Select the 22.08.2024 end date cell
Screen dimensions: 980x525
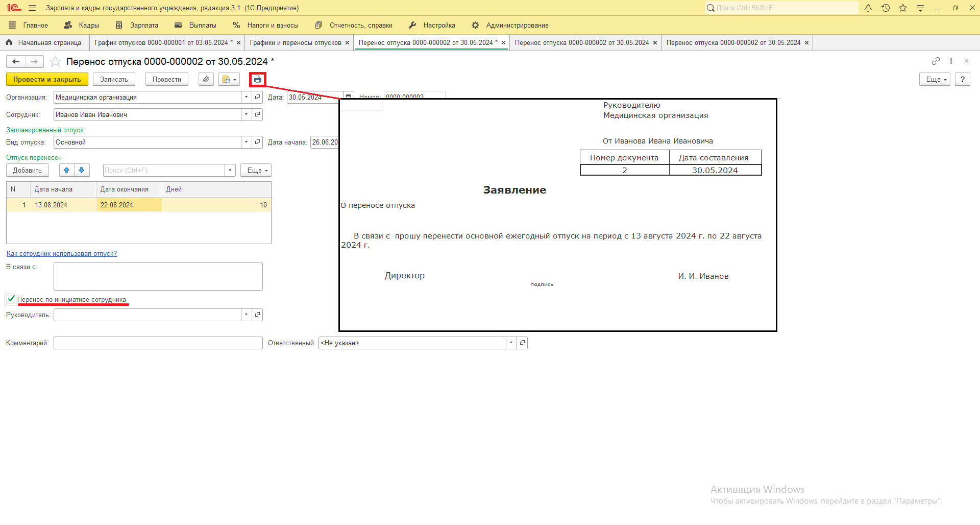pyautogui.click(x=129, y=205)
